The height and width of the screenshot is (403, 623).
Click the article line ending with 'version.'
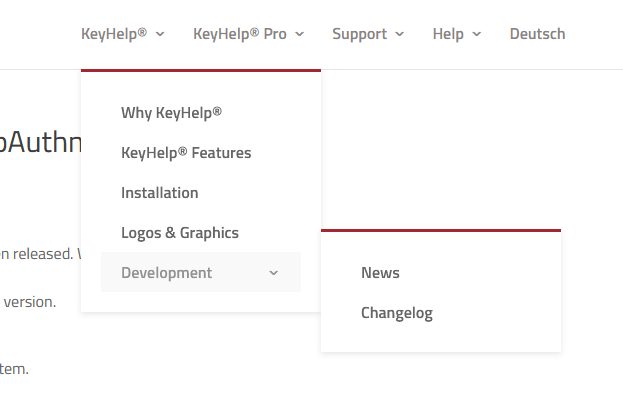[29, 302]
